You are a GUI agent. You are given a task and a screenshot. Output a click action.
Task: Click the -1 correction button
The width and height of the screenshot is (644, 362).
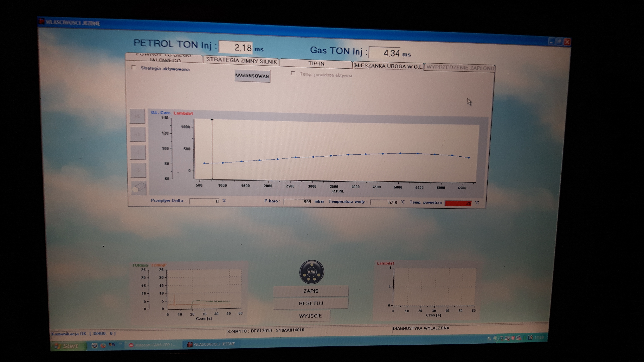[138, 152]
